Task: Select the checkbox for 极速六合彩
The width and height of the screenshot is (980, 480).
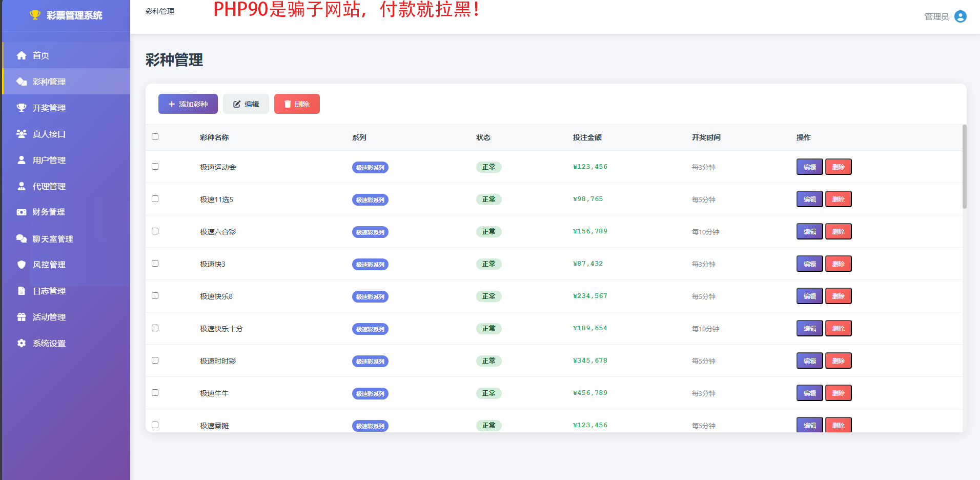Action: pyautogui.click(x=155, y=231)
